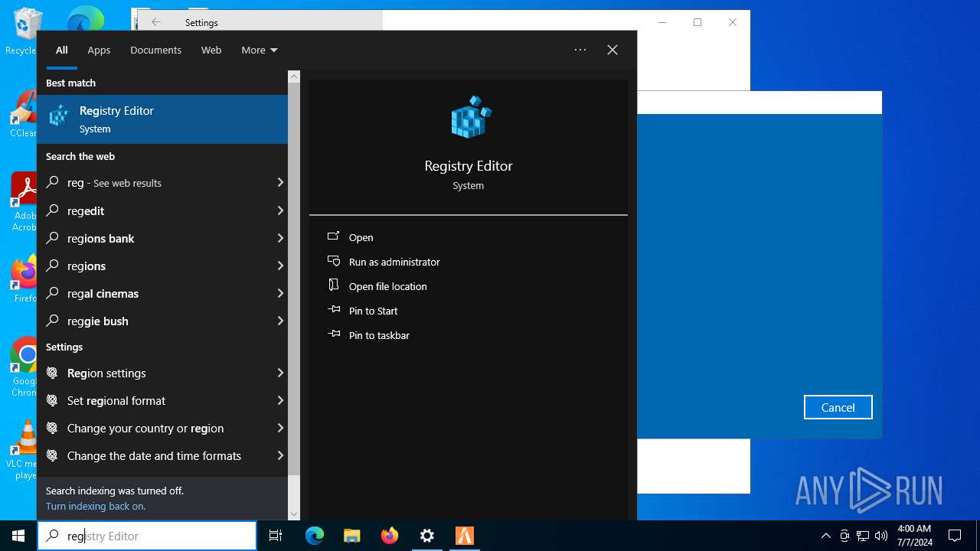Switch to the Documents search tab

[x=155, y=50]
